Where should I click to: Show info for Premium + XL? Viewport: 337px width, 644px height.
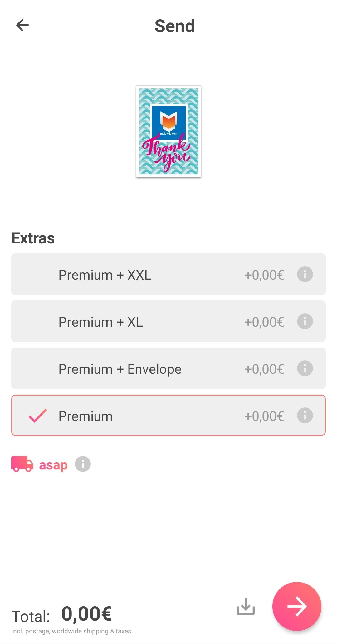click(305, 321)
